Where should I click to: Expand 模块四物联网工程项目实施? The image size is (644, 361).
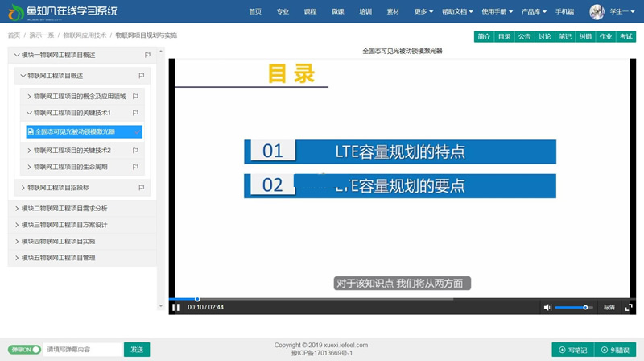(17, 242)
